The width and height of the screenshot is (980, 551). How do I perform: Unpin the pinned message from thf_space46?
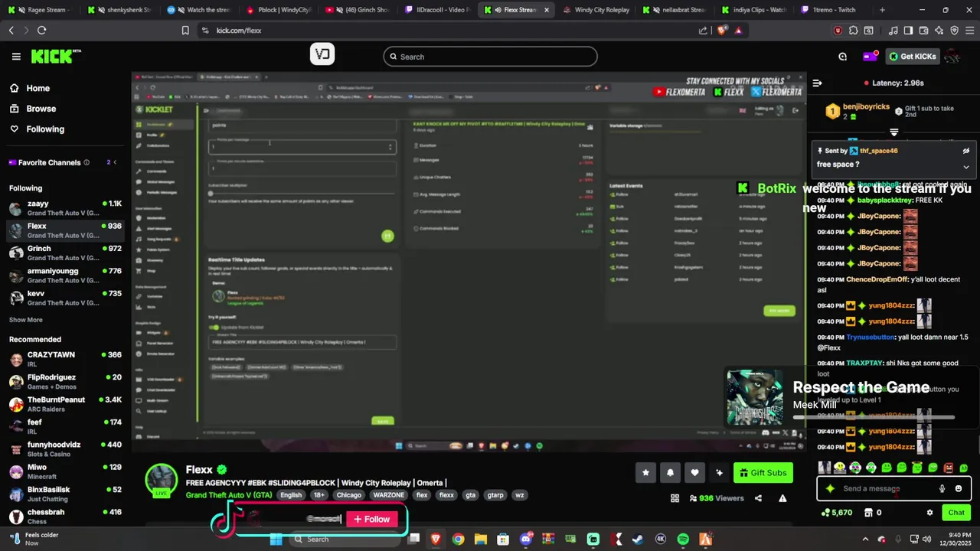(x=966, y=151)
